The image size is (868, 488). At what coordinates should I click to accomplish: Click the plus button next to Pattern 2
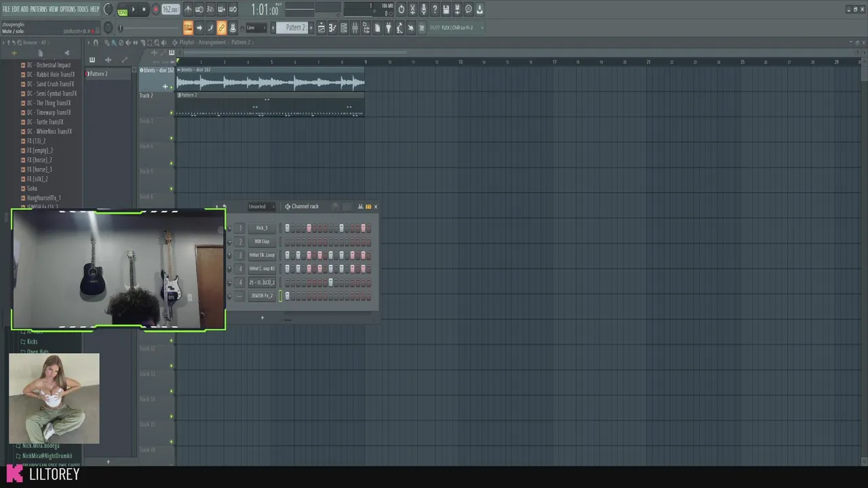pos(311,28)
